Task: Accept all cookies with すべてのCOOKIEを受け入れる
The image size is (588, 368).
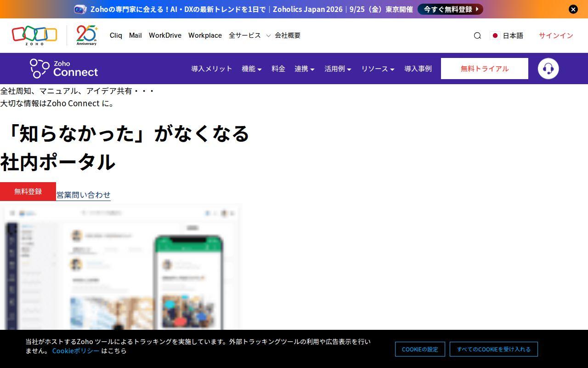Action: tap(494, 349)
